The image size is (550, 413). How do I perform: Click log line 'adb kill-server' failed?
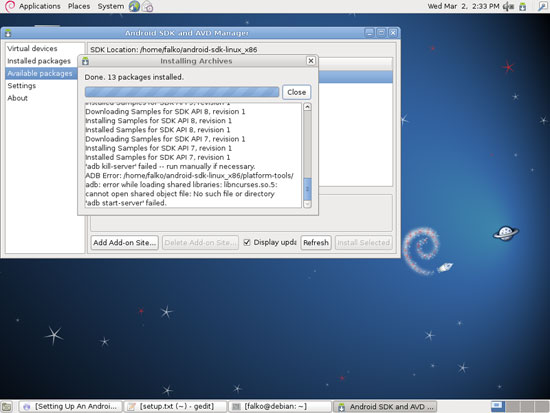pyautogui.click(x=170, y=166)
